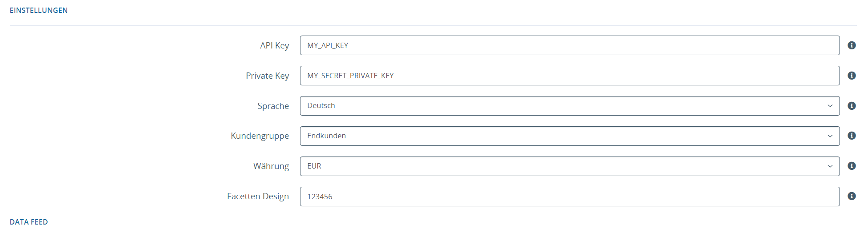Viewport: 868px width, 233px height.
Task: Select the DATA FEED section heading
Action: 29,222
